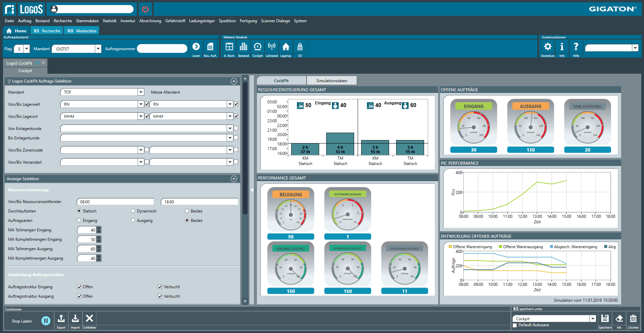Switch to the RS Recherche tab
The image size is (644, 333).
47,31
